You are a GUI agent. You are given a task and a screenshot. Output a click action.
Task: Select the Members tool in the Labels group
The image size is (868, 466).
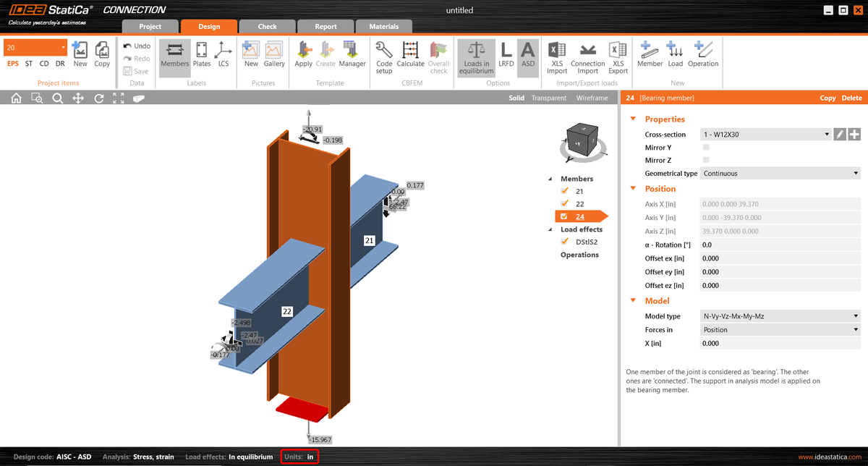click(174, 56)
